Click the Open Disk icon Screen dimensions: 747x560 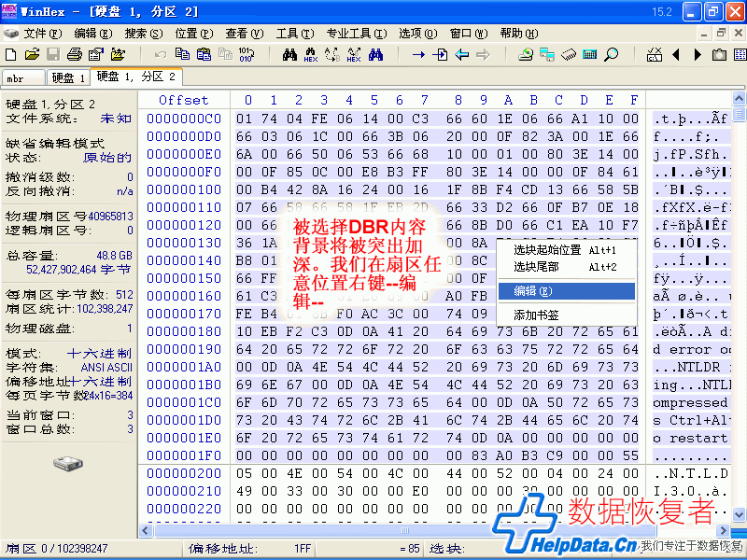[x=526, y=55]
